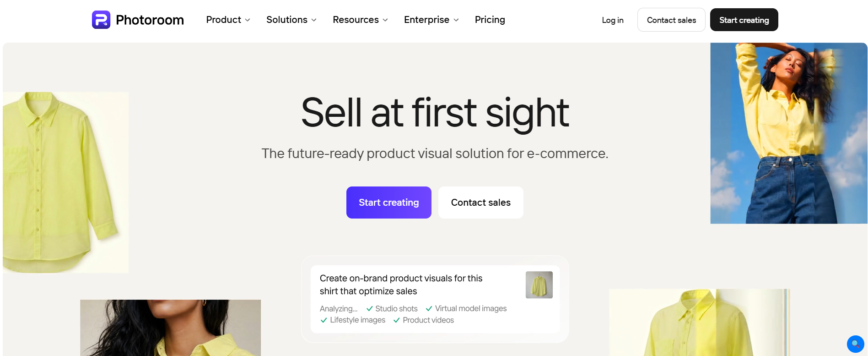The image size is (868, 356).
Task: Click the Virtual model images checkmark
Action: coord(429,309)
